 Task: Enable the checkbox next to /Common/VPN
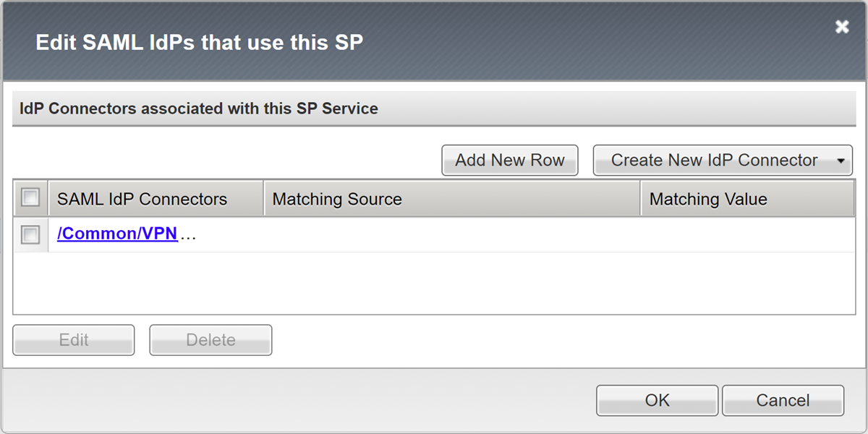(x=30, y=234)
